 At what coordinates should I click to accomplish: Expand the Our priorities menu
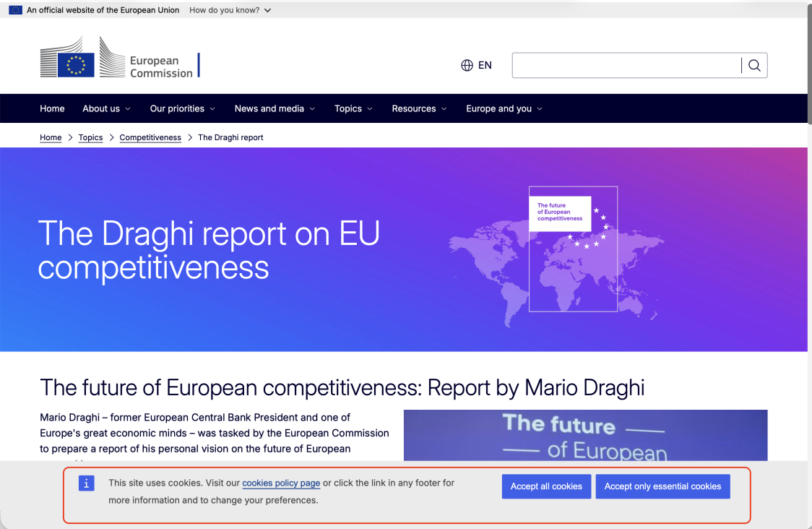tap(182, 108)
